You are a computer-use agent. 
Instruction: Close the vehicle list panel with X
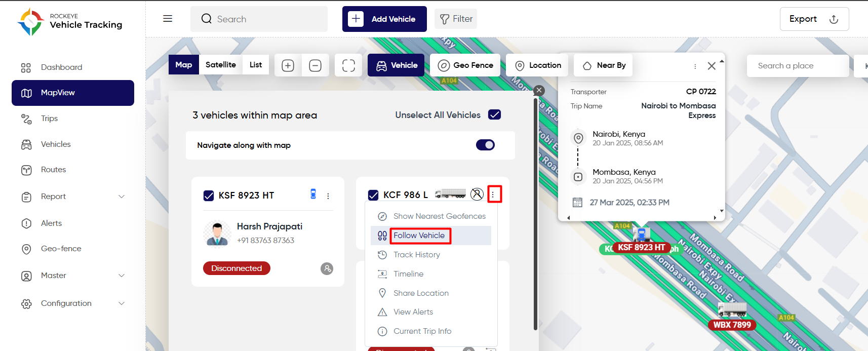click(539, 90)
